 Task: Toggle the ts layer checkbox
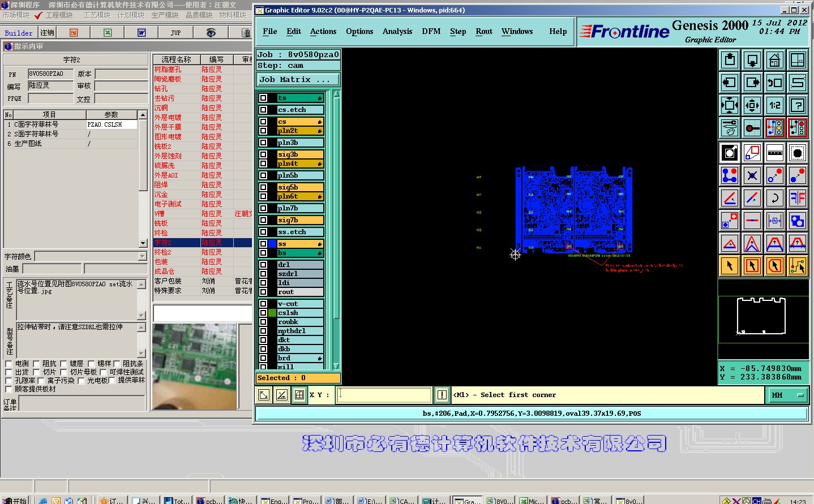click(263, 98)
